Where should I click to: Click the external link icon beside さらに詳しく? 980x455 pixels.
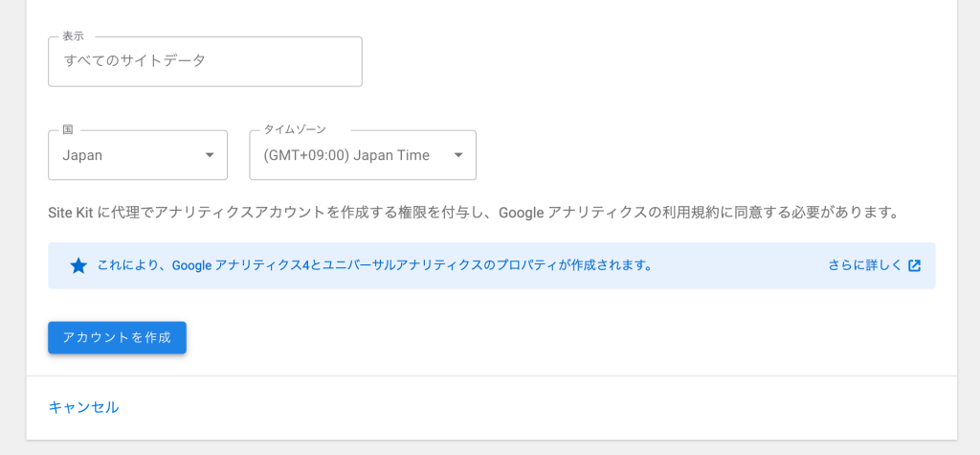[914, 265]
